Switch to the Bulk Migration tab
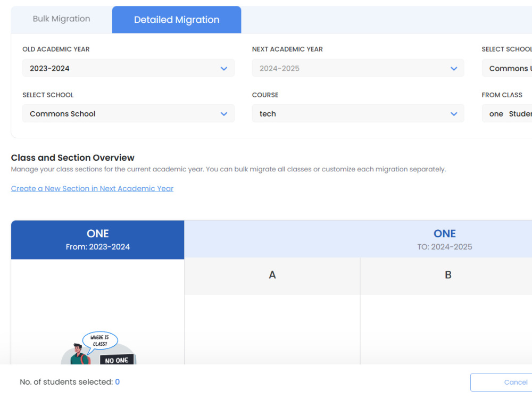This screenshot has height=399, width=532. 61,19
